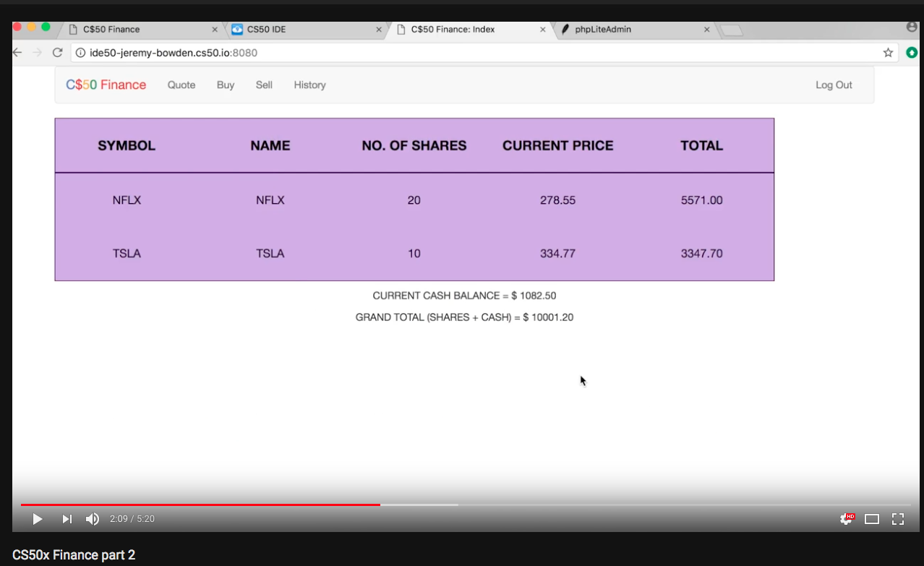View site information icon in address bar
Screen dimensions: 924x566
click(80, 53)
